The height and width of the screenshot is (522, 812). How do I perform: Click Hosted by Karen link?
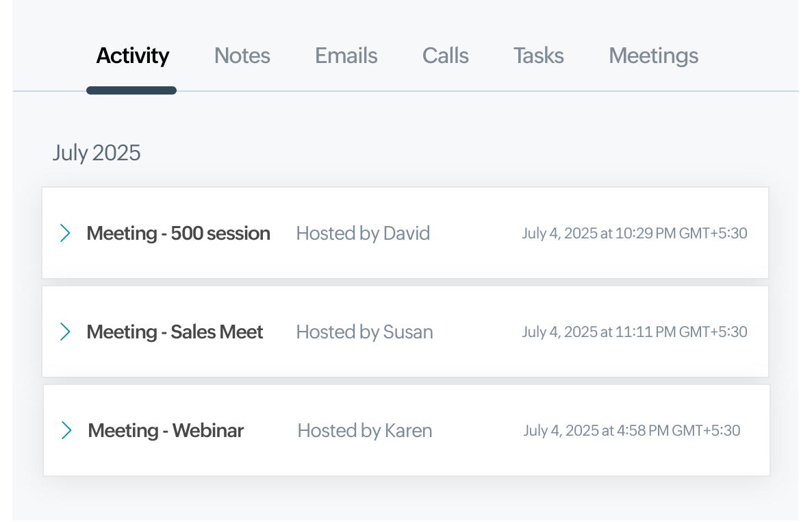[364, 430]
